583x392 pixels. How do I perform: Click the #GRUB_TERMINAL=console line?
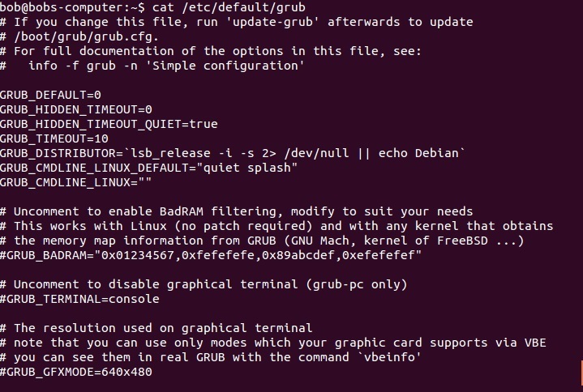click(x=79, y=299)
